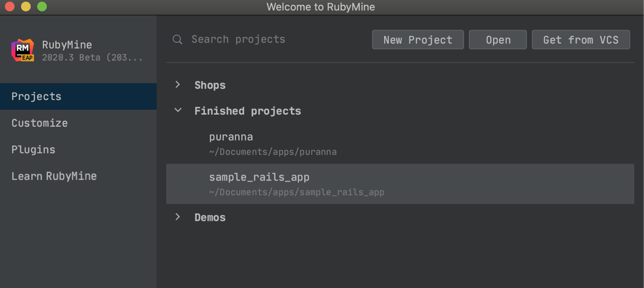Select the Demos group label
644x288 pixels.
click(210, 217)
